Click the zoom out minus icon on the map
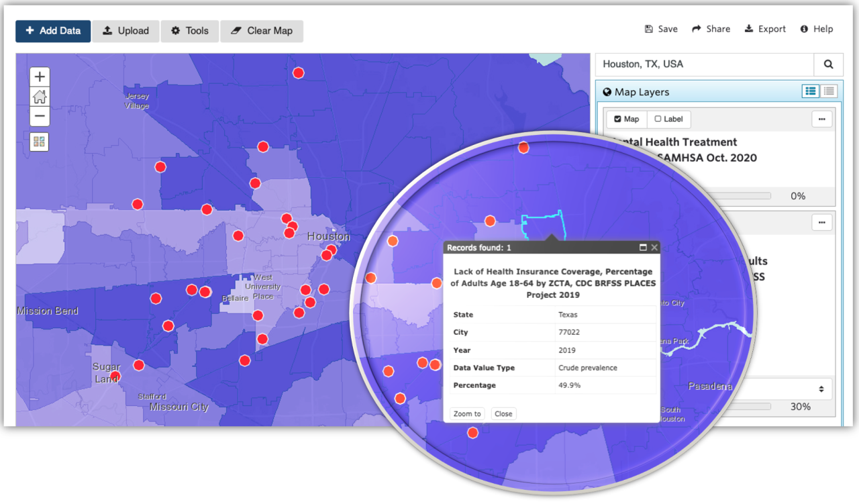The width and height of the screenshot is (859, 504). tap(40, 116)
